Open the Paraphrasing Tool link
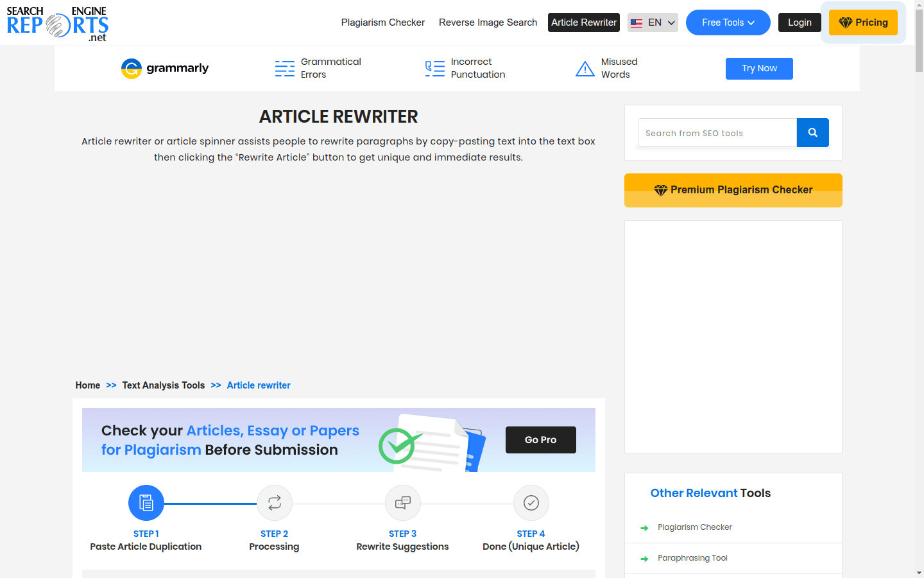Viewport: 924px width, 578px height. pyautogui.click(x=692, y=557)
